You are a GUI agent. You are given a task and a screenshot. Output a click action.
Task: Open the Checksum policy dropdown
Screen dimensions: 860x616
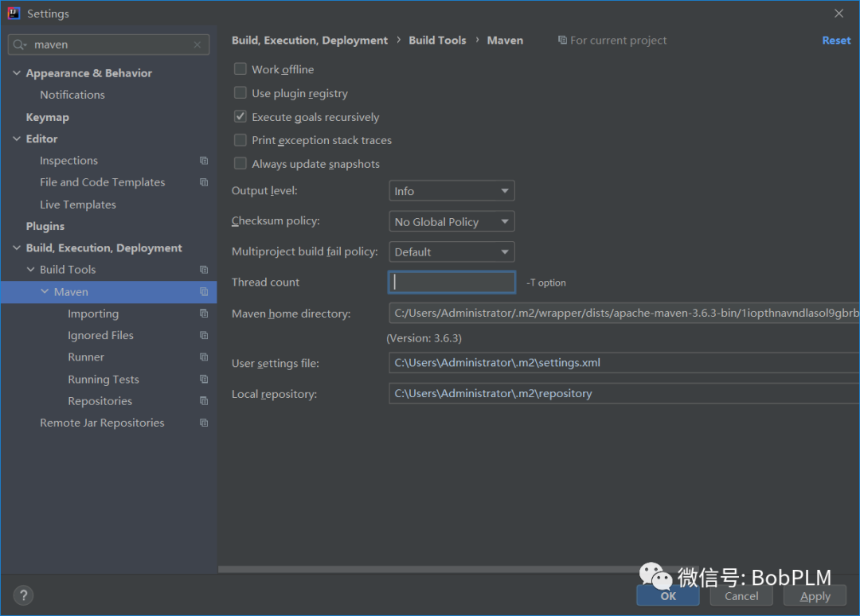pyautogui.click(x=451, y=222)
